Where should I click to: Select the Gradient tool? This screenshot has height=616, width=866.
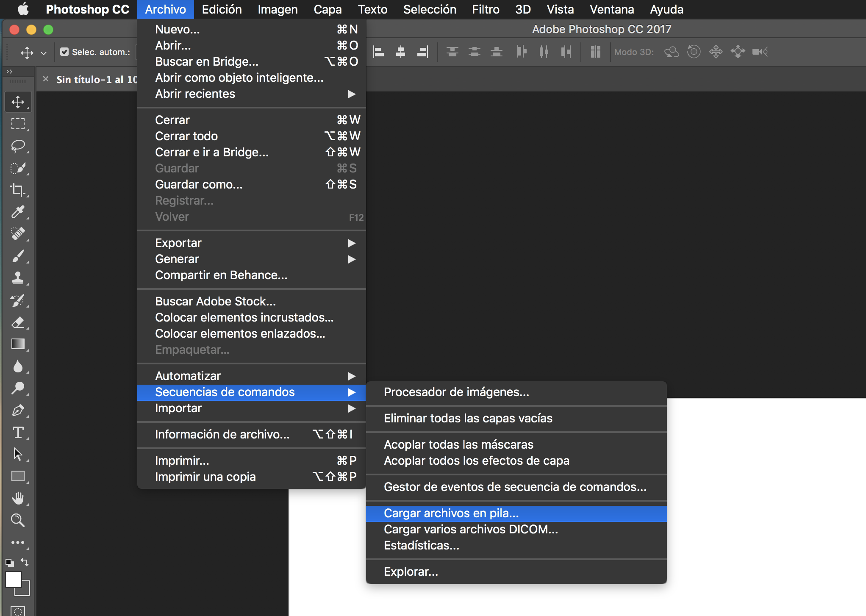[18, 344]
